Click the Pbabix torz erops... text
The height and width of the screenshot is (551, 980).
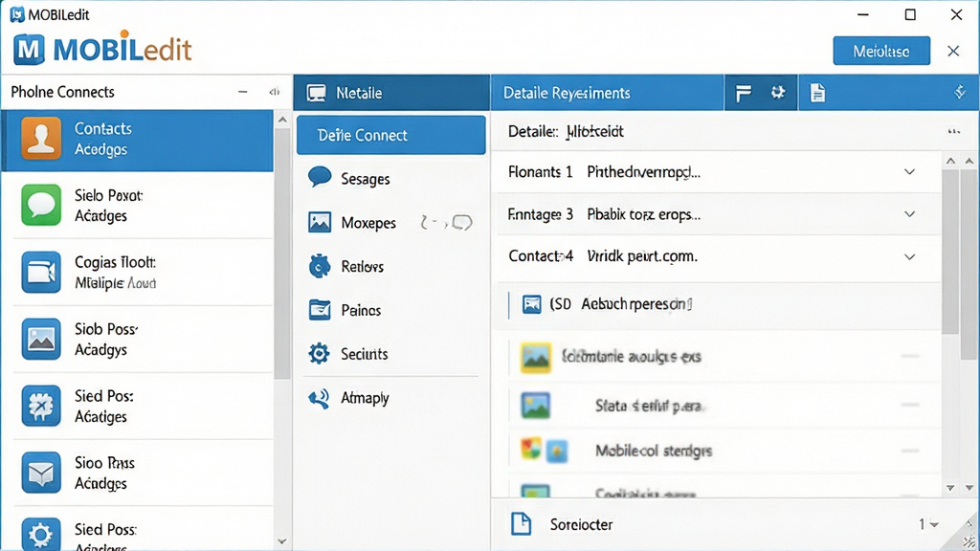tap(643, 215)
